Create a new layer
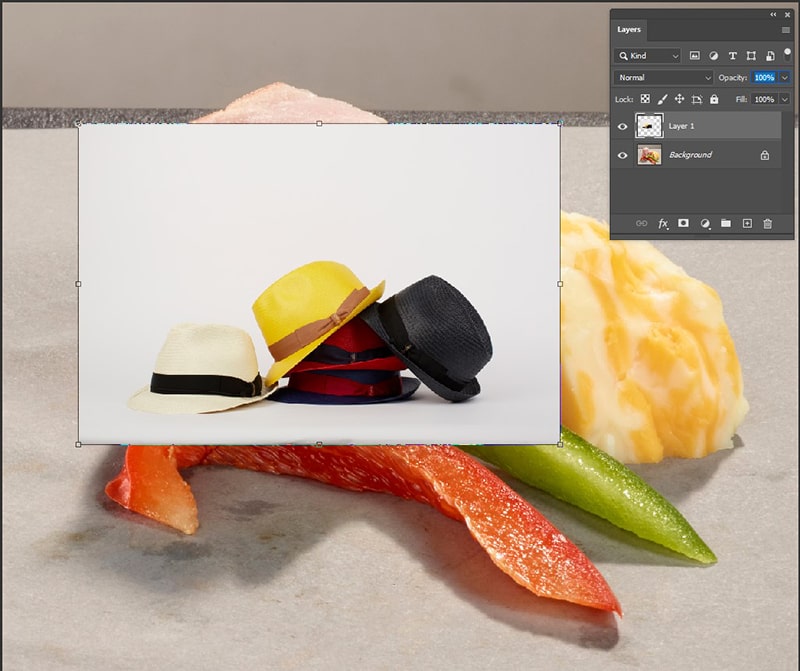The height and width of the screenshot is (671, 800). (747, 223)
